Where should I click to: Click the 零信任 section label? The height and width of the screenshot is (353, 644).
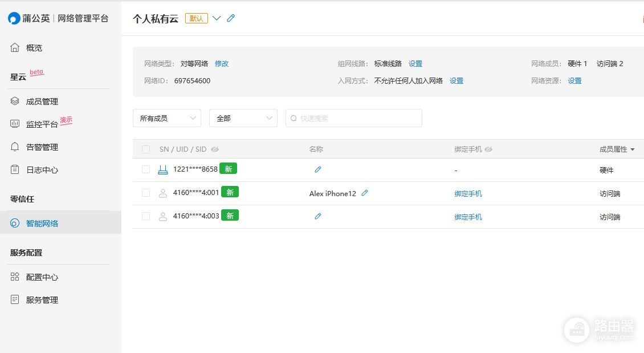[x=22, y=199]
